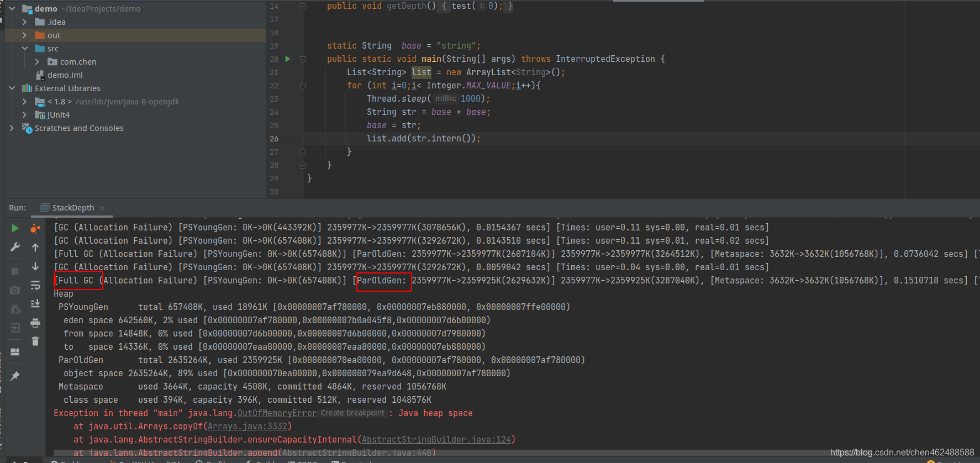Viewport: 980px width, 463px height.
Task: Dump threads using the camera icon
Action: 15,290
